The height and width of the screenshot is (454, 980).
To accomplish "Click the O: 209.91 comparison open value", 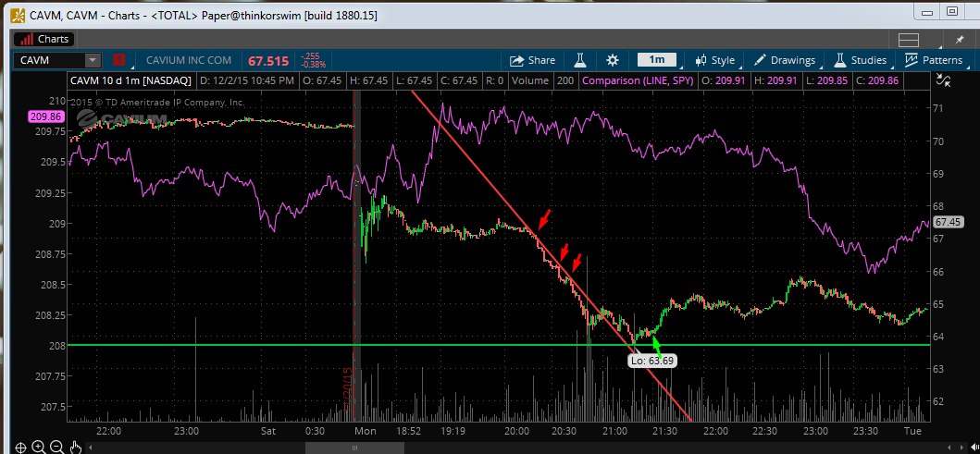I will pyautogui.click(x=724, y=80).
